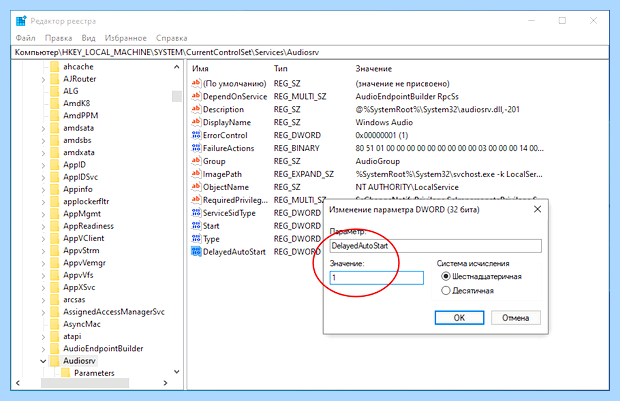Select the Десятичная radio button
The image size is (620, 401).
446,291
